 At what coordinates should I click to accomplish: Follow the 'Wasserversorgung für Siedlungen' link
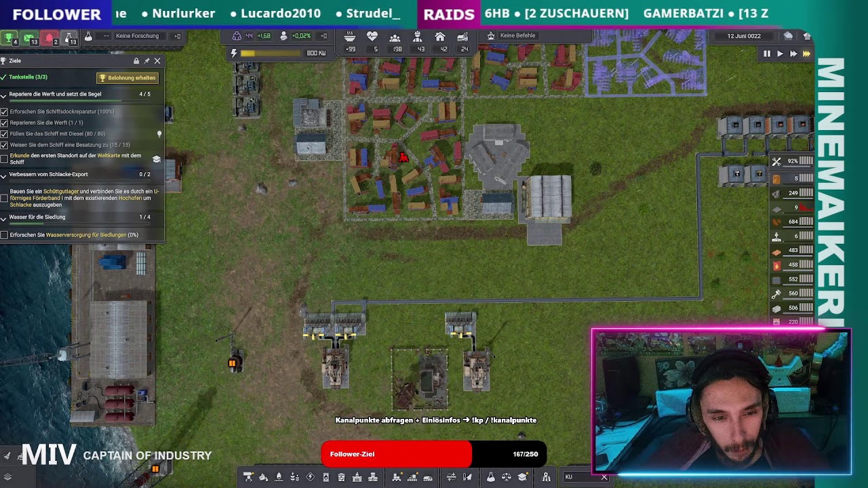[86, 235]
